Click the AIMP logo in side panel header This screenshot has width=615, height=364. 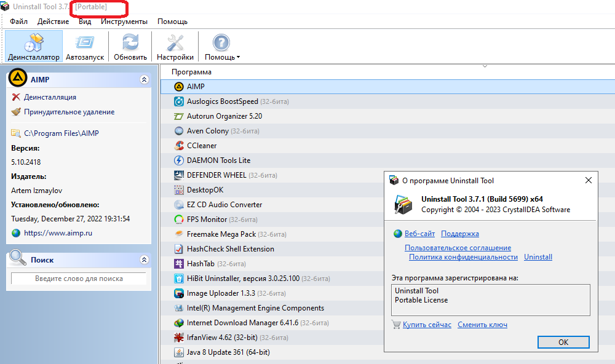[18, 77]
